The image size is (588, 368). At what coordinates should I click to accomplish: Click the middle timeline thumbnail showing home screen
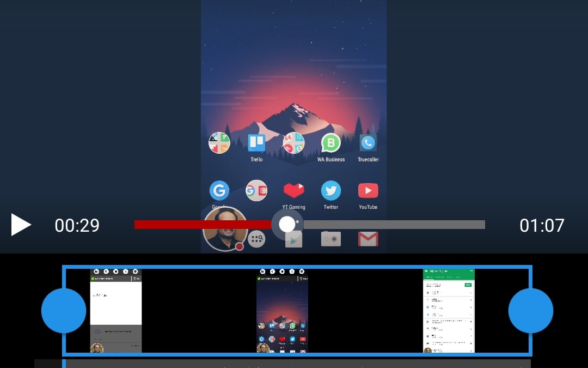(x=282, y=310)
